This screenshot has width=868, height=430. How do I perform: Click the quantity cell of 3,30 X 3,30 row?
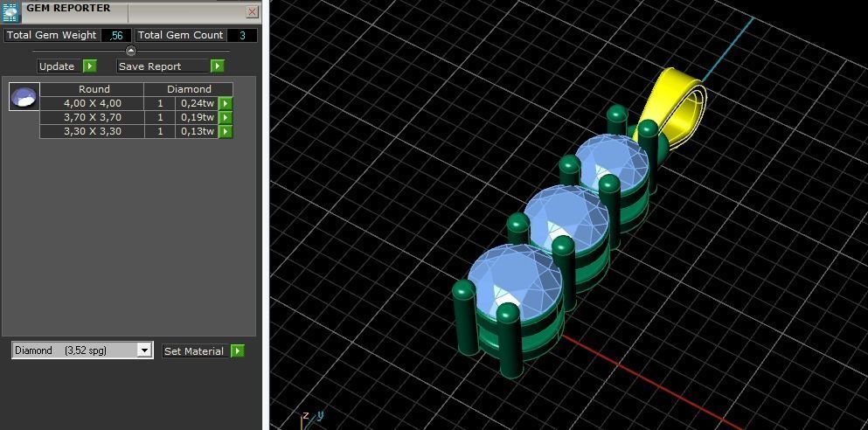160,132
